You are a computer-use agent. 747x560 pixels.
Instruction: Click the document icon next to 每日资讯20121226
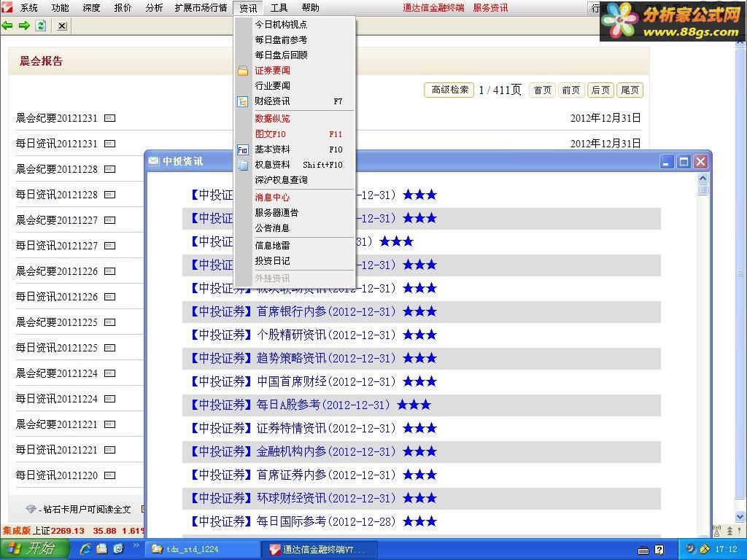pyautogui.click(x=109, y=296)
